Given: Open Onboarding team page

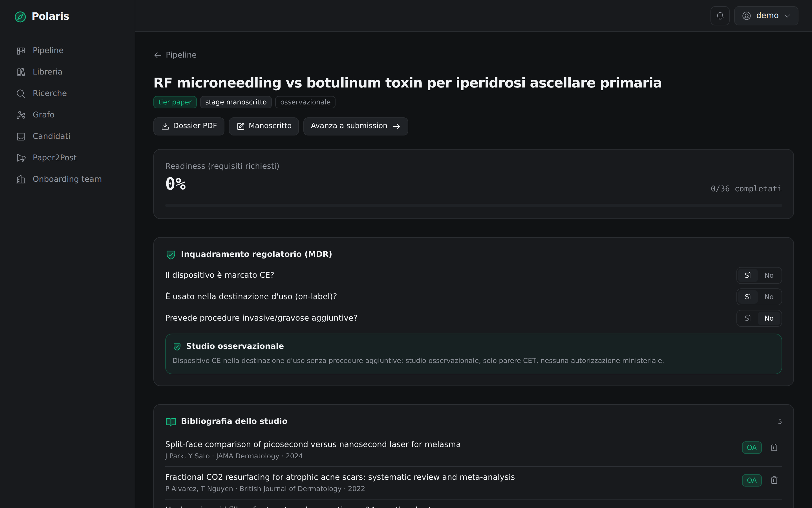Looking at the screenshot, I should tap(67, 179).
